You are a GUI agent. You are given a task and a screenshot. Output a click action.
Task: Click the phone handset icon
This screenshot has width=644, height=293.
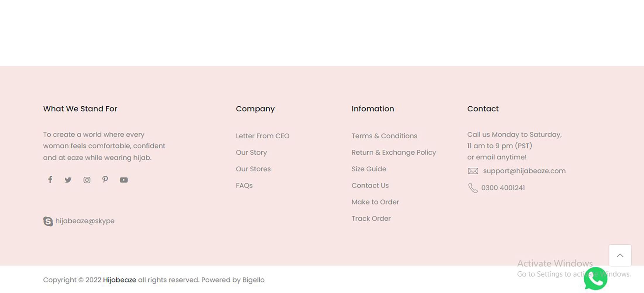coord(473,188)
